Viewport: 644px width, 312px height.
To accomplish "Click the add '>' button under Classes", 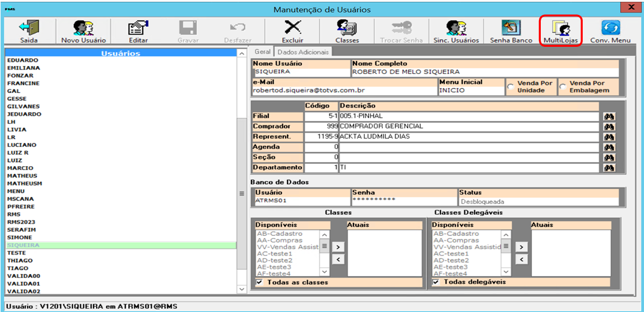I will (338, 248).
